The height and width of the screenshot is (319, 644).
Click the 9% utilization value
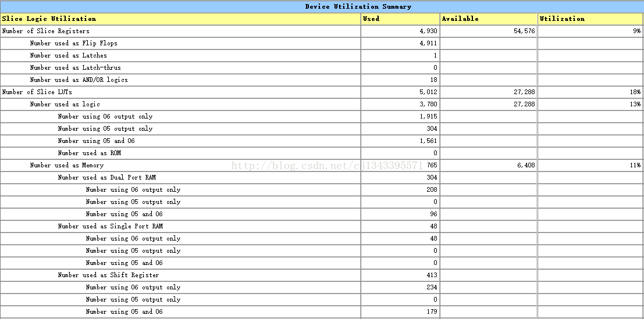point(637,31)
